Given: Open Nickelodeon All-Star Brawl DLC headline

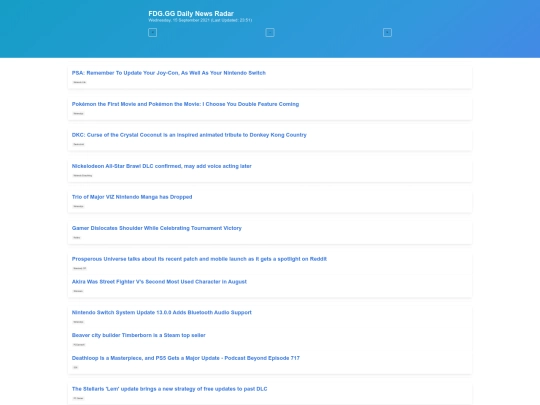Looking at the screenshot, I should click(x=162, y=166).
